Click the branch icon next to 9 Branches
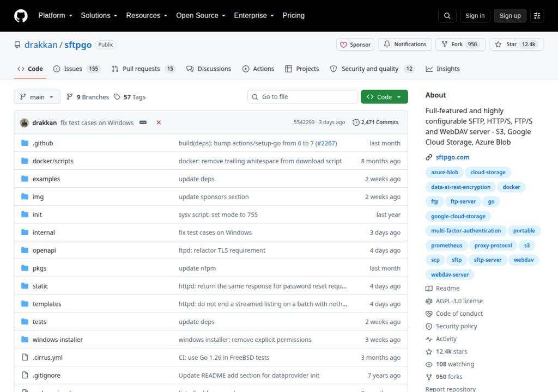This screenshot has width=558, height=392. click(x=70, y=97)
